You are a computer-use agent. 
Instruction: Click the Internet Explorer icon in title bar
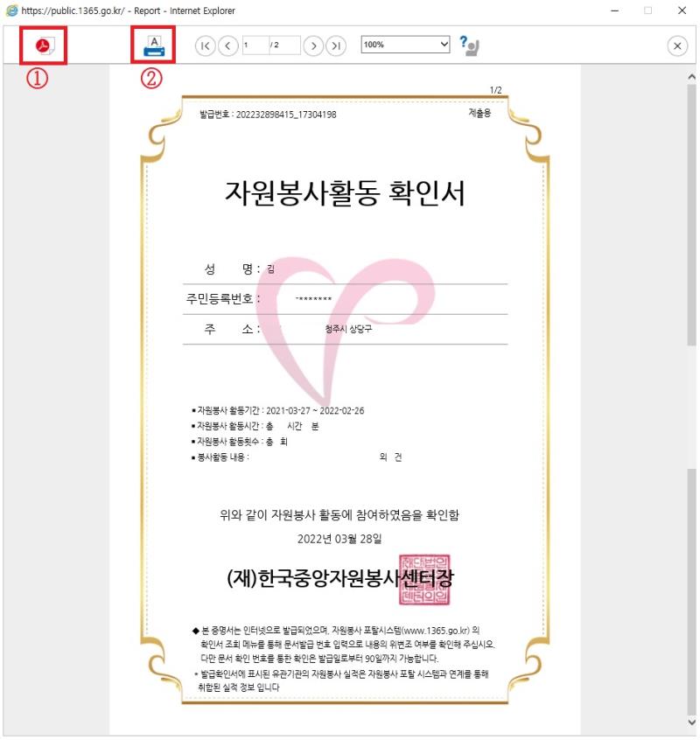coord(11,10)
